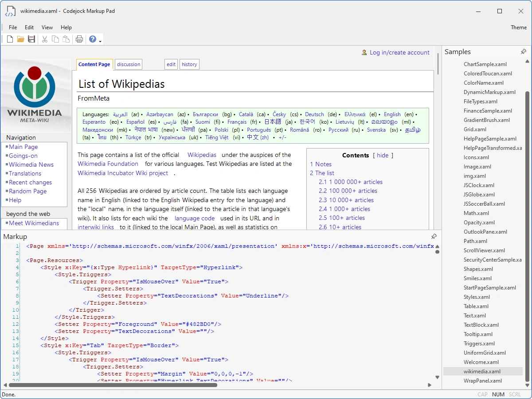Click the New document toolbar icon
532x399 pixels.
[10, 39]
